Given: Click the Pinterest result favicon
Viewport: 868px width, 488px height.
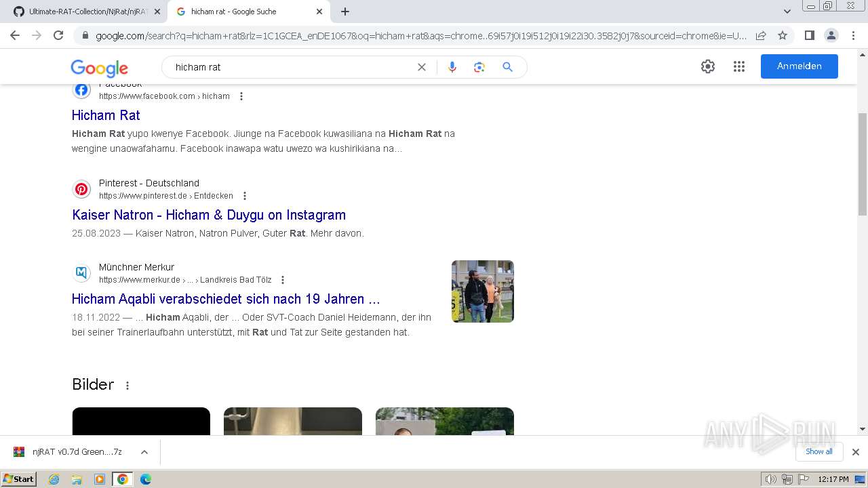Looking at the screenshot, I should [x=81, y=189].
